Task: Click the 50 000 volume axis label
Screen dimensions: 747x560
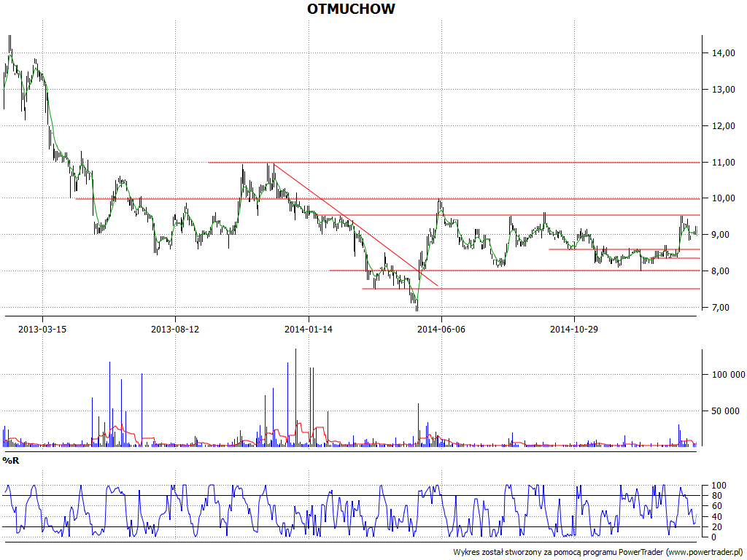Action: click(726, 411)
